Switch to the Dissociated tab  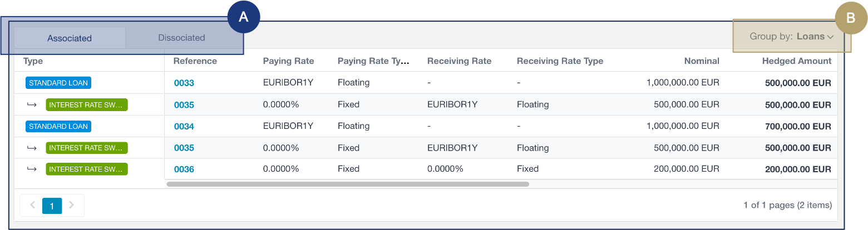181,38
